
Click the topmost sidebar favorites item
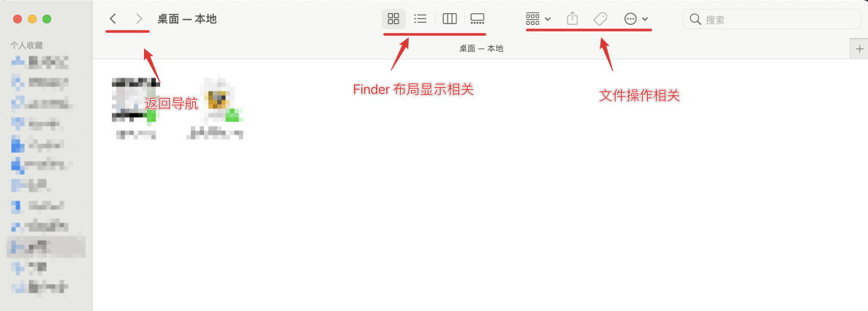point(42,63)
